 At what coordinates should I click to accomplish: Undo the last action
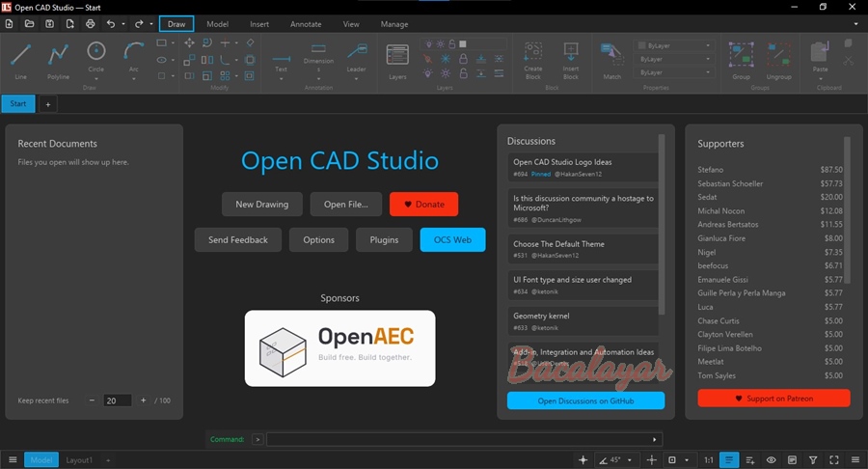point(111,24)
